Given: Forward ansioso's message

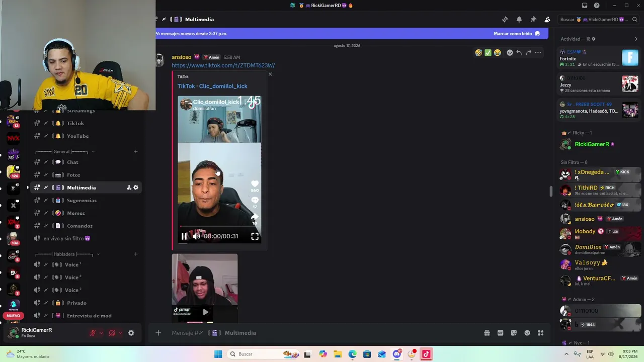Looking at the screenshot, I should coord(529,53).
